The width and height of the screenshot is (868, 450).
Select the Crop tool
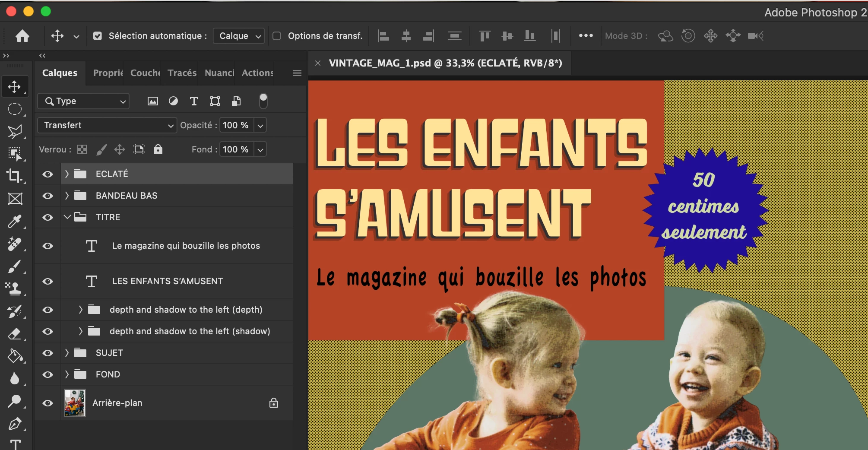click(15, 176)
